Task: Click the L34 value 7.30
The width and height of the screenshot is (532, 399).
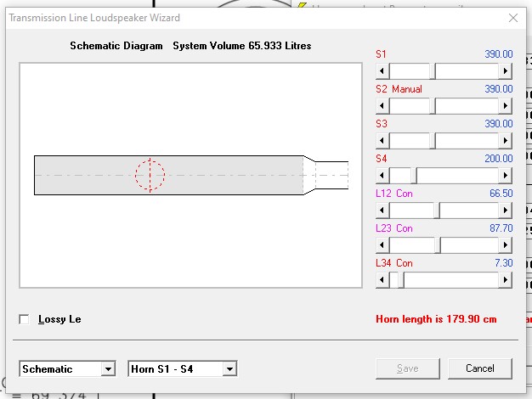Action: (503, 263)
